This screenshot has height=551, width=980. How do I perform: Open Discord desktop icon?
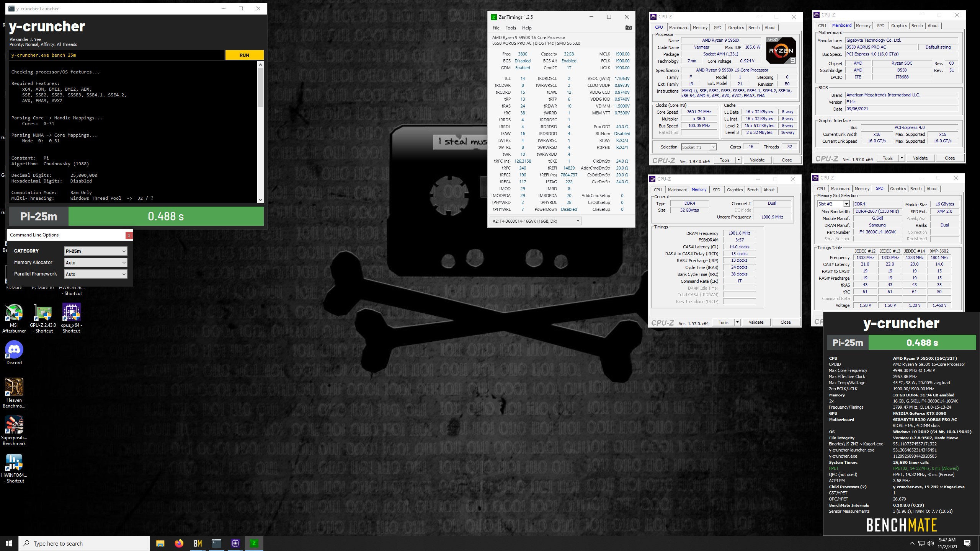(14, 353)
